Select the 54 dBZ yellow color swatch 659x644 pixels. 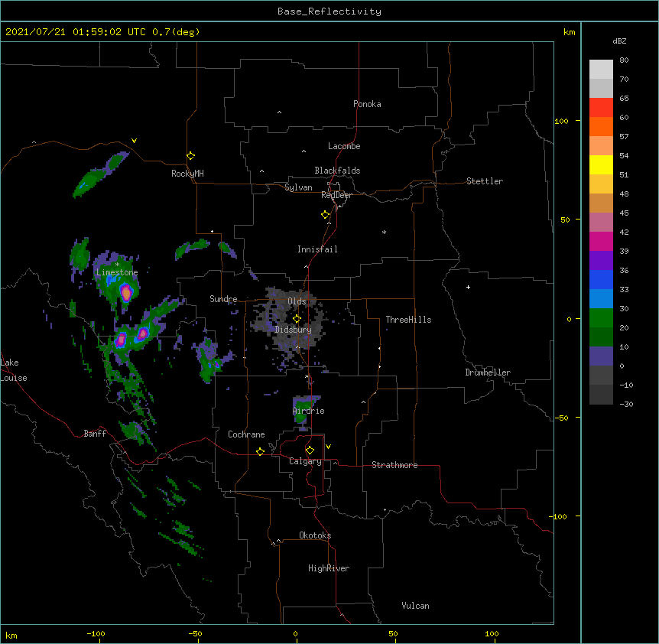pyautogui.click(x=601, y=164)
